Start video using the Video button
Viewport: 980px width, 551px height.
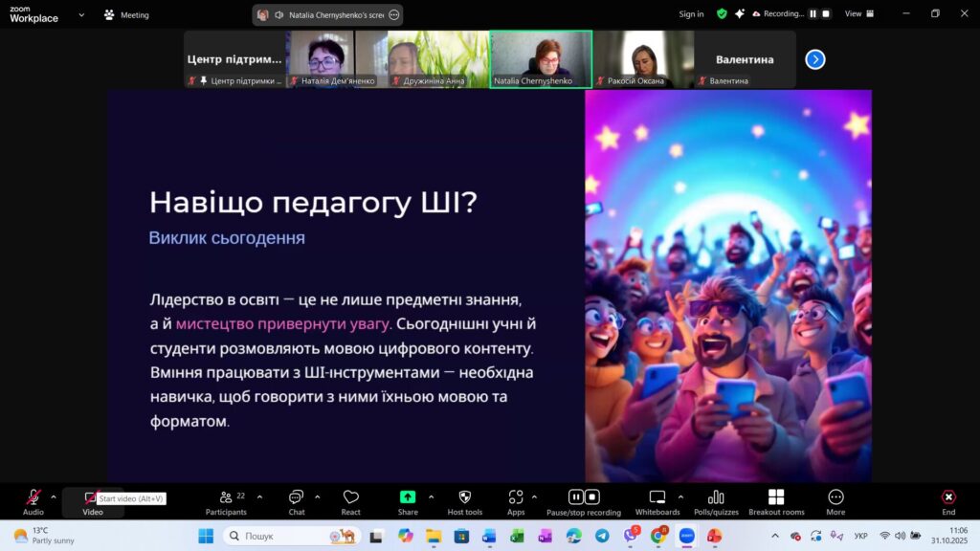click(93, 501)
